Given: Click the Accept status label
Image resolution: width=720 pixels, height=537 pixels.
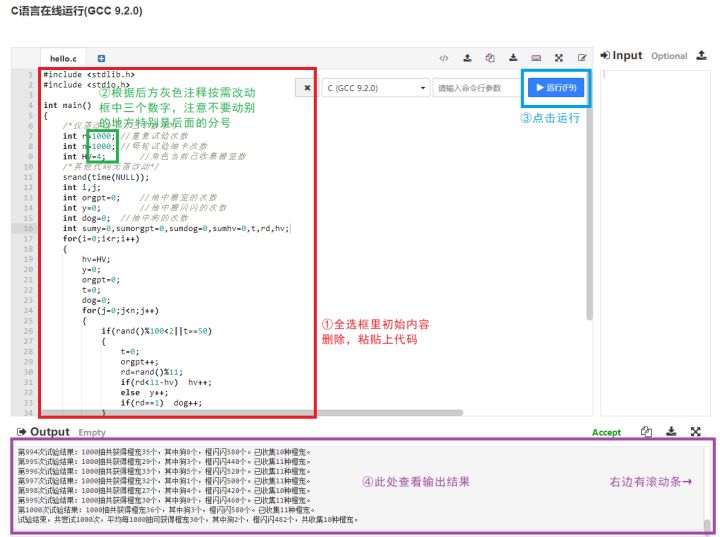Looking at the screenshot, I should point(606,432).
